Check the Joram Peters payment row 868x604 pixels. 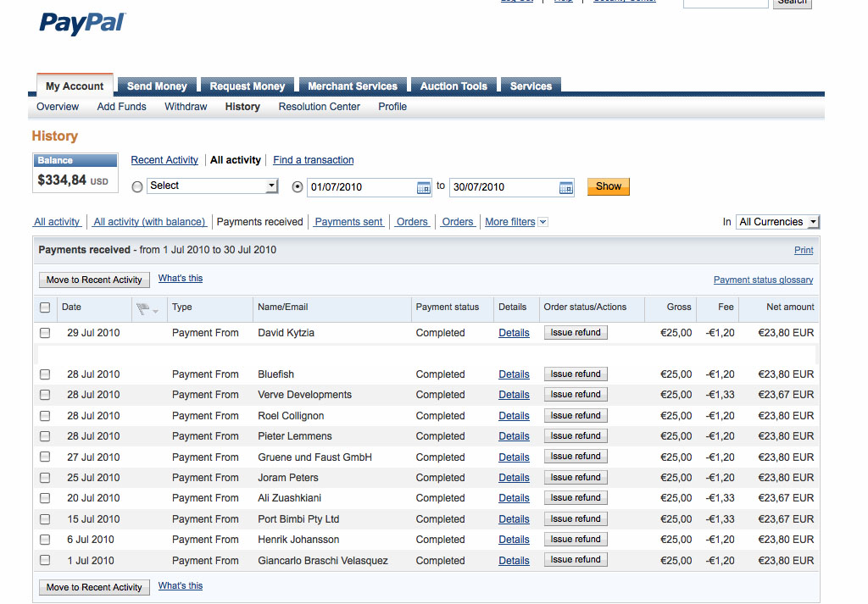[45, 478]
